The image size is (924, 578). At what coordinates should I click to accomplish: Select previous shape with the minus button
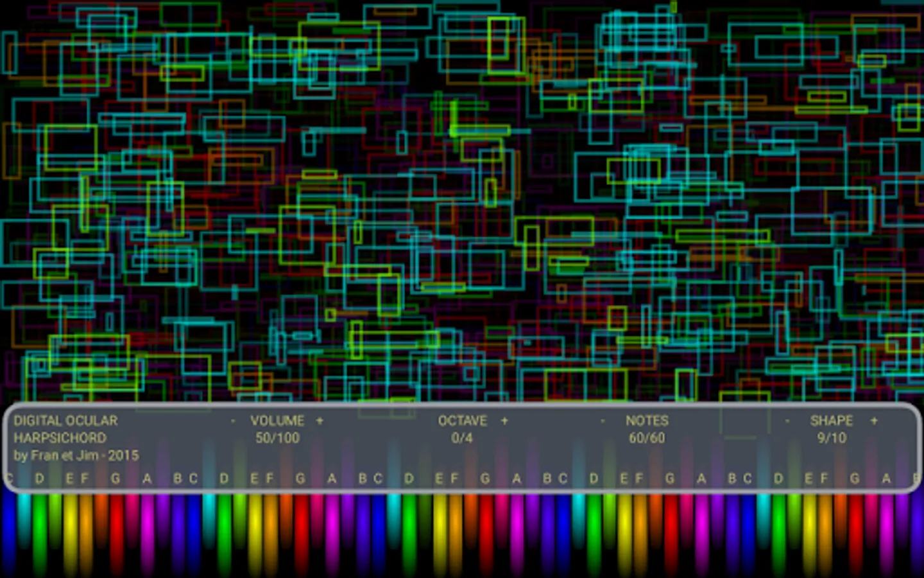coord(787,421)
